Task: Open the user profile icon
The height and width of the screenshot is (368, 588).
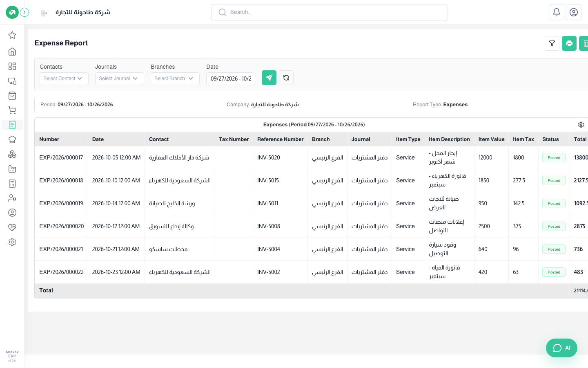Action: click(x=574, y=12)
